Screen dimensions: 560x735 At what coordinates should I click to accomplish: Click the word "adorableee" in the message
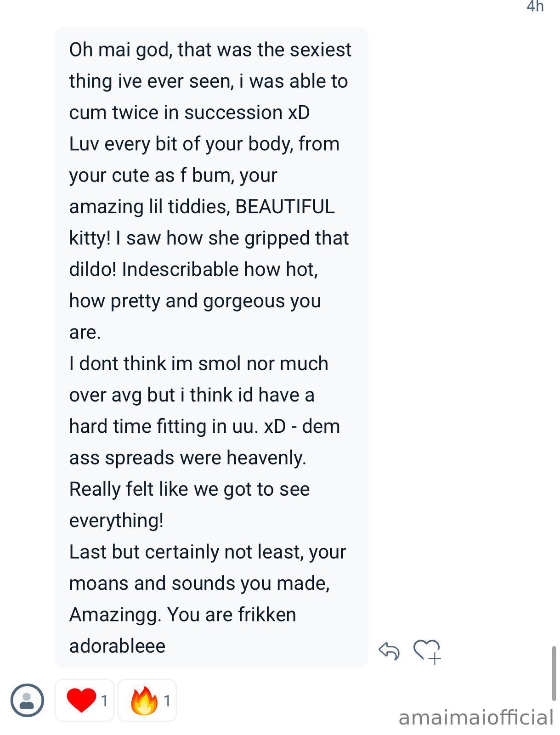(x=117, y=646)
